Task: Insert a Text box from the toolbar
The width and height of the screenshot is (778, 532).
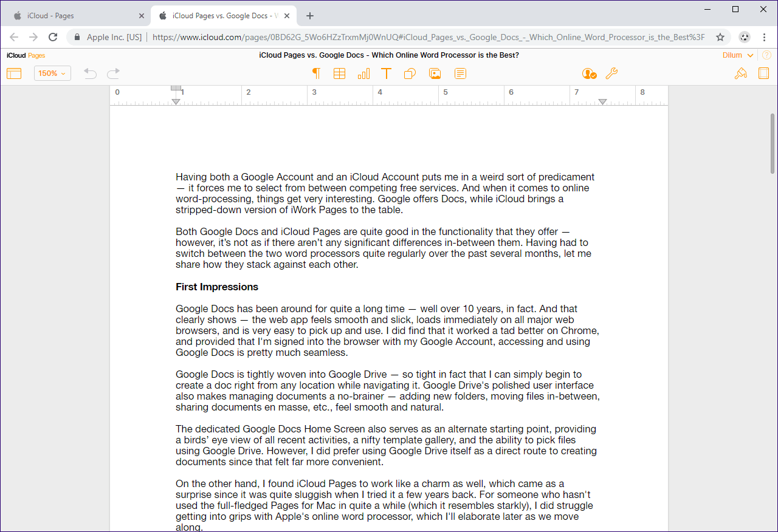Action: pyautogui.click(x=386, y=73)
